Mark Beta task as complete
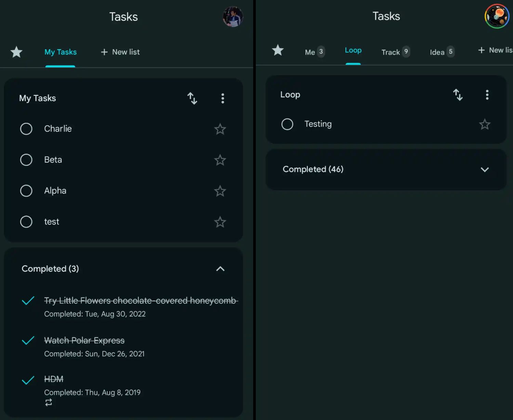The image size is (513, 420). 26,160
